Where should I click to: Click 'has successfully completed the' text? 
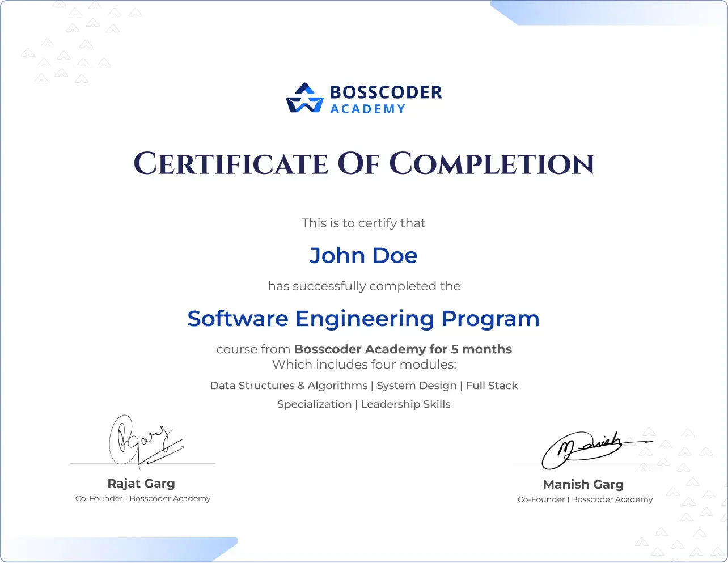click(364, 286)
